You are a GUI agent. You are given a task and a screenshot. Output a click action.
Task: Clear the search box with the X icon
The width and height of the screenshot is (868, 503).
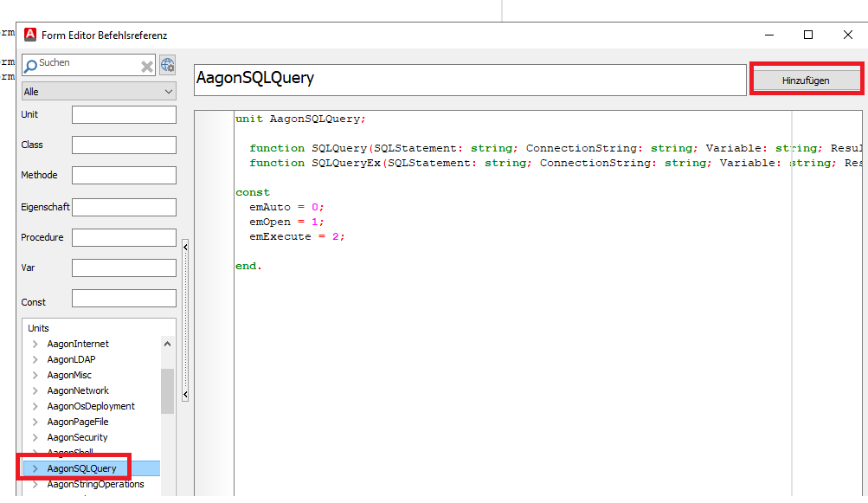point(147,66)
